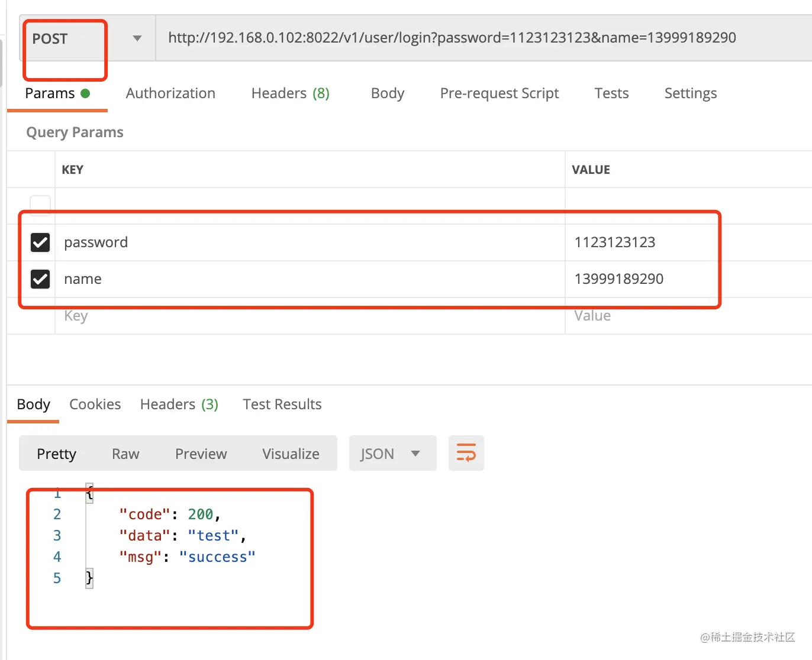Screen dimensions: 812x660
Task: Select Pretty response view
Action: pyautogui.click(x=57, y=454)
